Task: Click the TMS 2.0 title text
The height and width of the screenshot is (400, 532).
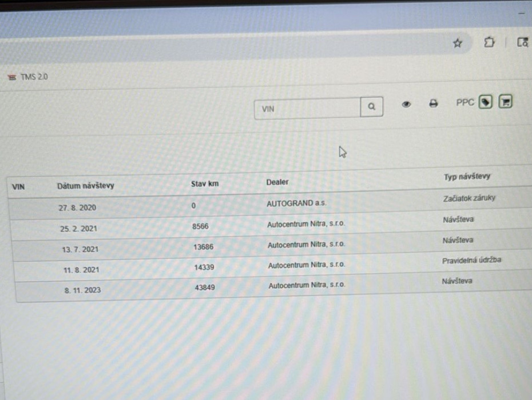Action: 34,77
